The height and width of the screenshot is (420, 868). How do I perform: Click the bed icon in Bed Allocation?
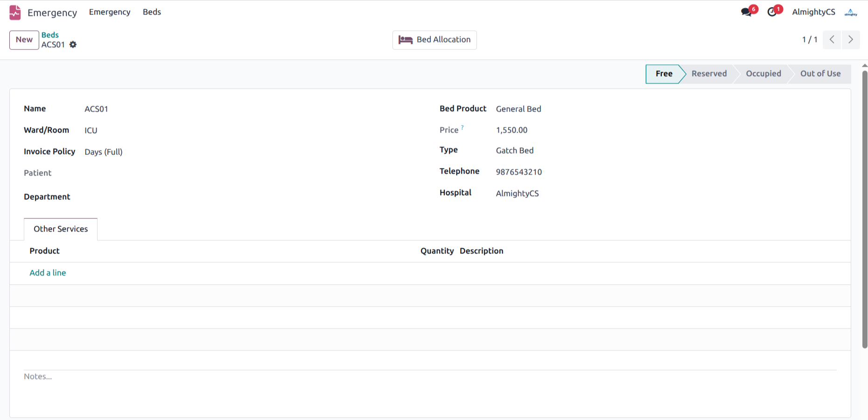(x=405, y=40)
